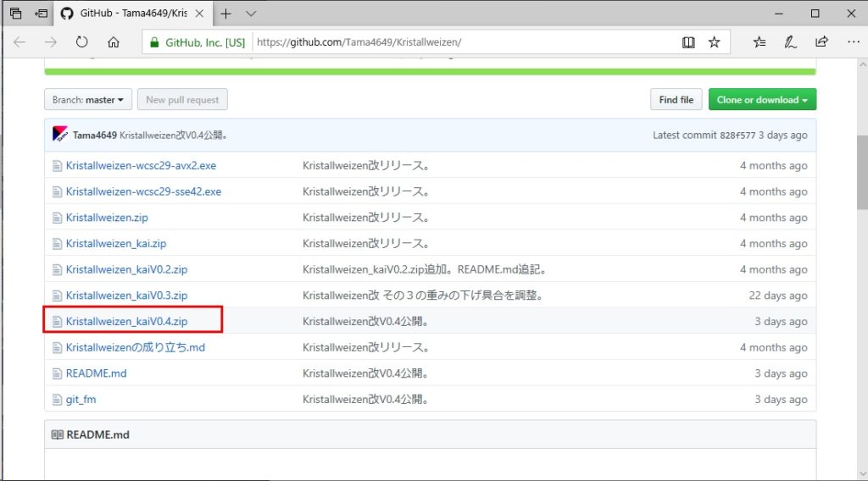Click the green lock site info icon
The width and height of the screenshot is (868, 481).
(154, 42)
